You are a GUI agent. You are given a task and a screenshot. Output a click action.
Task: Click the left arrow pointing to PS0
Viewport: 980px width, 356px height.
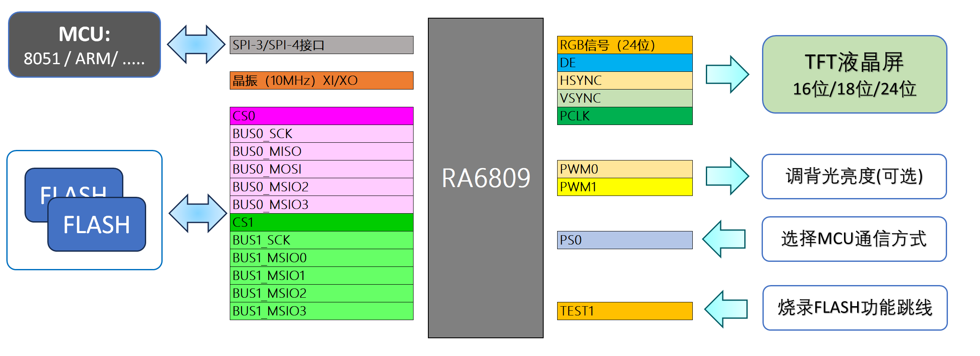724,239
